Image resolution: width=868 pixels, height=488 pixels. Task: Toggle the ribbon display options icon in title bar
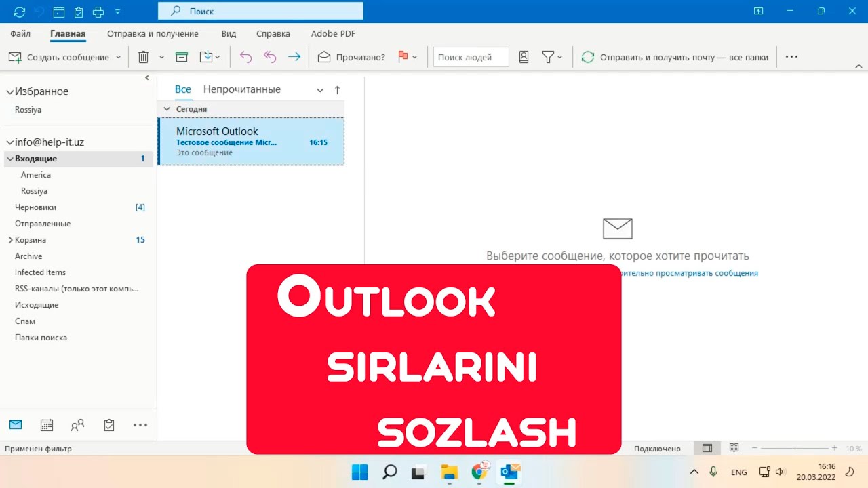click(x=758, y=12)
